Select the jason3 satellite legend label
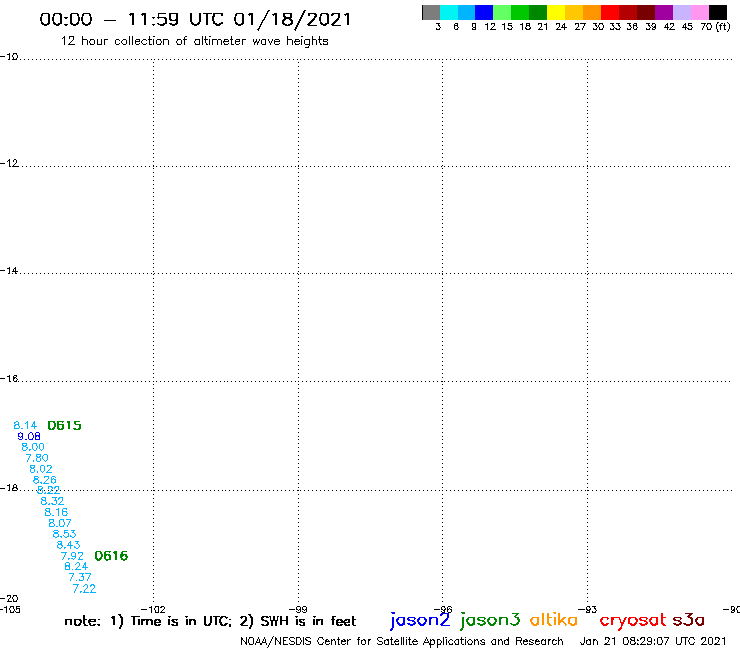This screenshot has height=650, width=740. click(x=490, y=620)
